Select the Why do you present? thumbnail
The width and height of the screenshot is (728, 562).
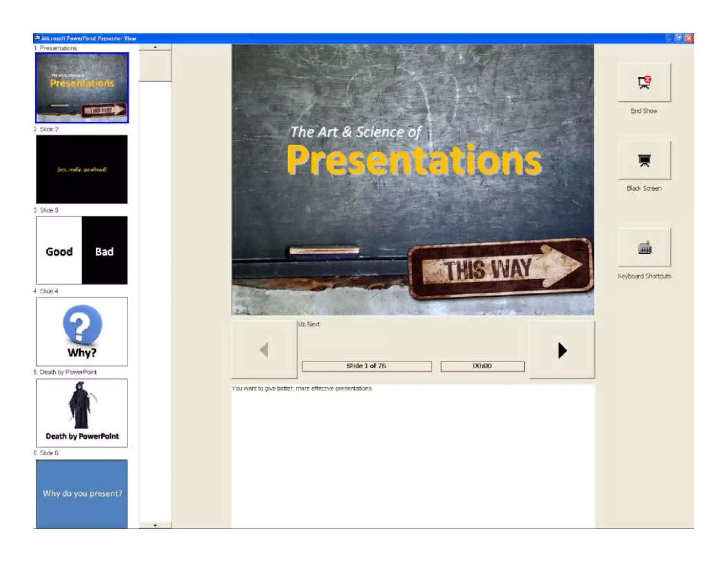pos(82,494)
